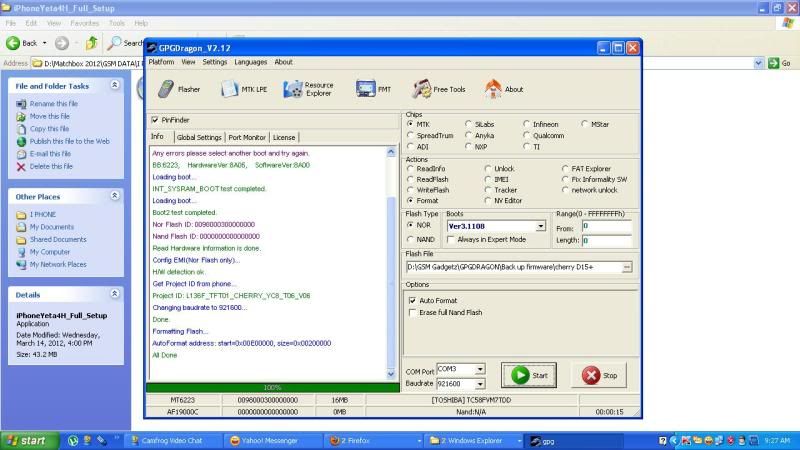Click the 100% green progress bar
Screen dimensions: 800x450
point(272,388)
